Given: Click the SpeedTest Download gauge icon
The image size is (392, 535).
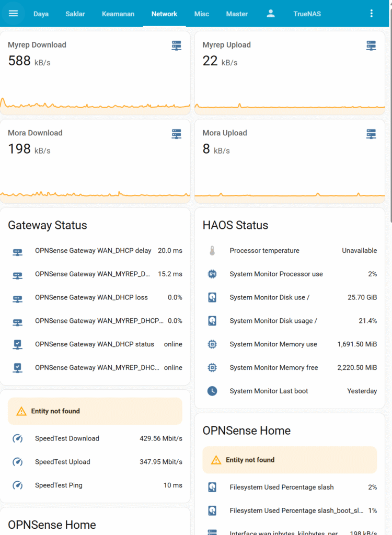Looking at the screenshot, I should [18, 438].
